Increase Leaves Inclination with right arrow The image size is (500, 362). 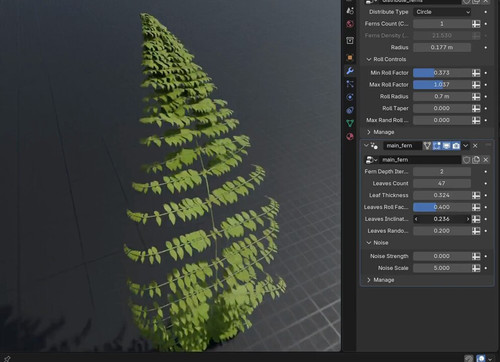click(x=468, y=219)
